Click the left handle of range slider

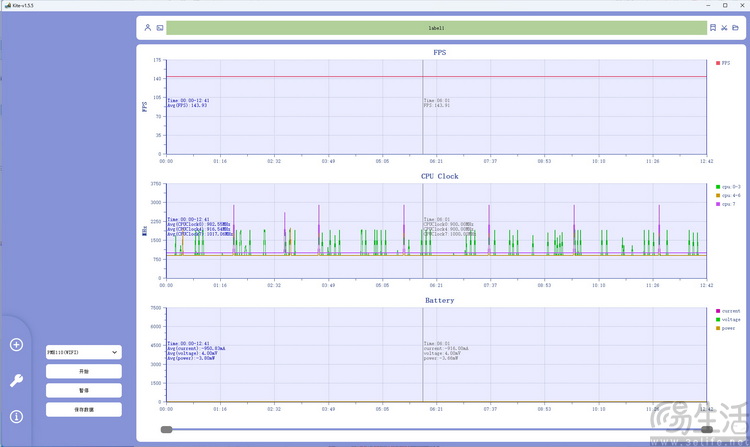(167, 429)
